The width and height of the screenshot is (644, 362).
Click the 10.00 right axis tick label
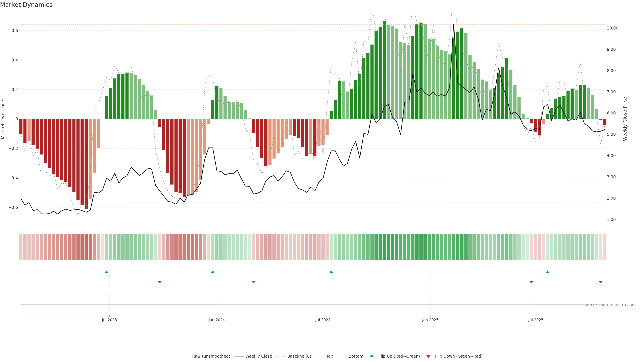612,28
